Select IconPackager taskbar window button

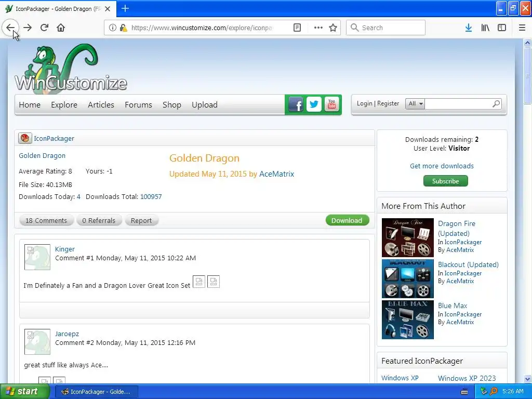click(96, 392)
